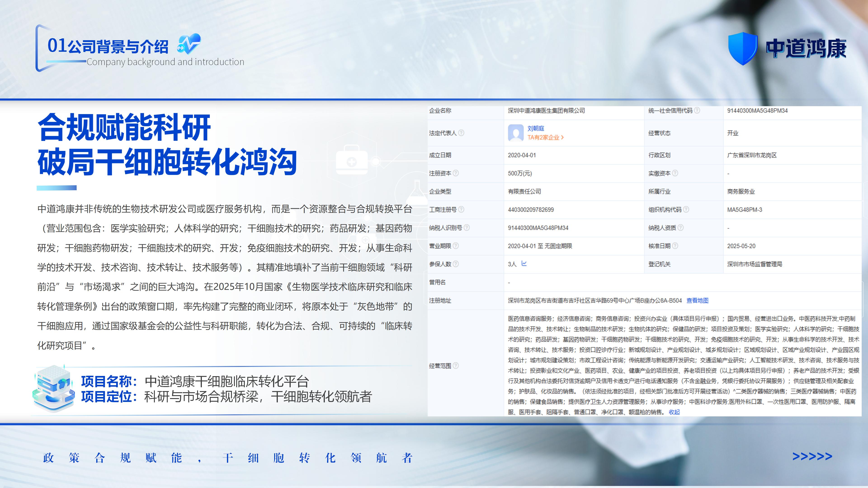Click the footer slogan 政策合规赋能,干细胞转化领航者
The width and height of the screenshot is (868, 488).
pos(228,458)
